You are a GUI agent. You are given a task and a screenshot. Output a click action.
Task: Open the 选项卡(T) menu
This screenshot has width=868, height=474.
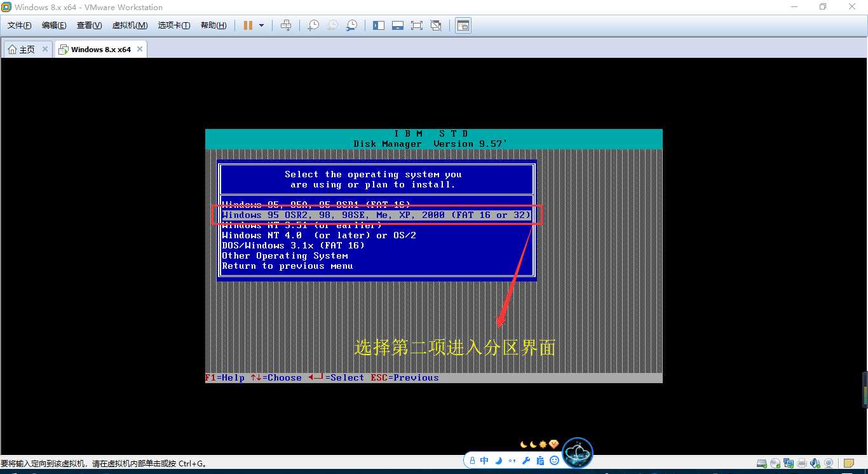(173, 25)
